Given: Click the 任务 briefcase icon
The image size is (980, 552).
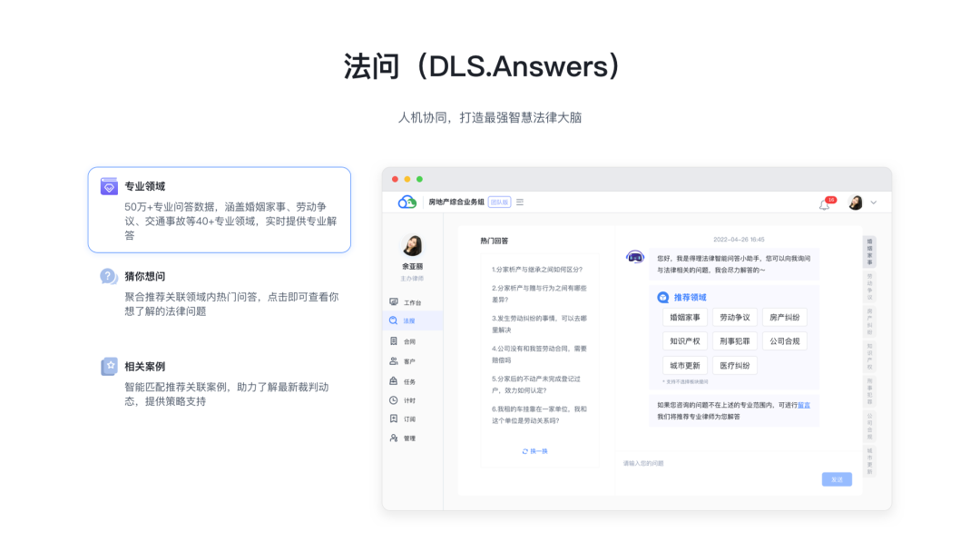Looking at the screenshot, I should 394,380.
